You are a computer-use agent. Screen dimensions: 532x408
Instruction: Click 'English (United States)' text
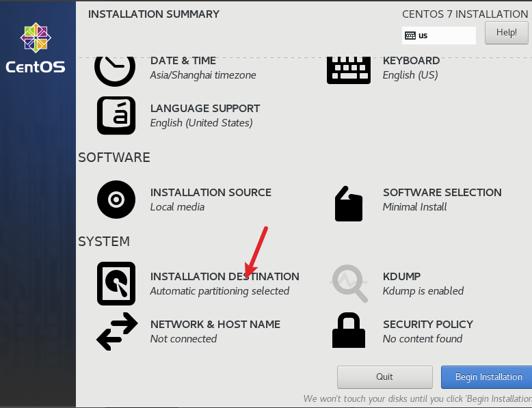point(202,123)
